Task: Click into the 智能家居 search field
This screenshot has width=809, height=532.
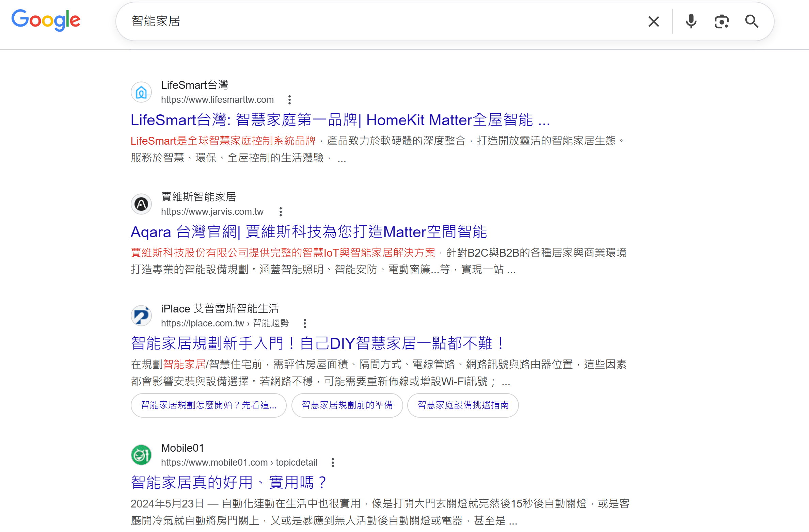Action: click(375, 21)
